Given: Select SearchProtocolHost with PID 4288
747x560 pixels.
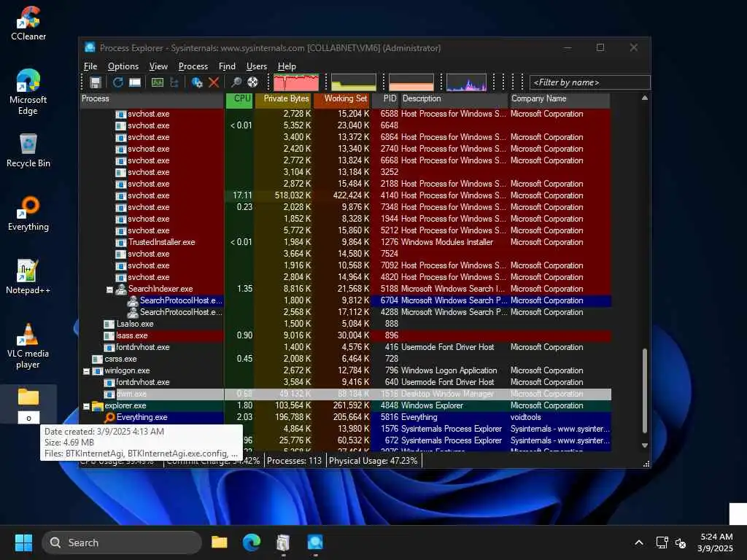Looking at the screenshot, I should point(345,312).
